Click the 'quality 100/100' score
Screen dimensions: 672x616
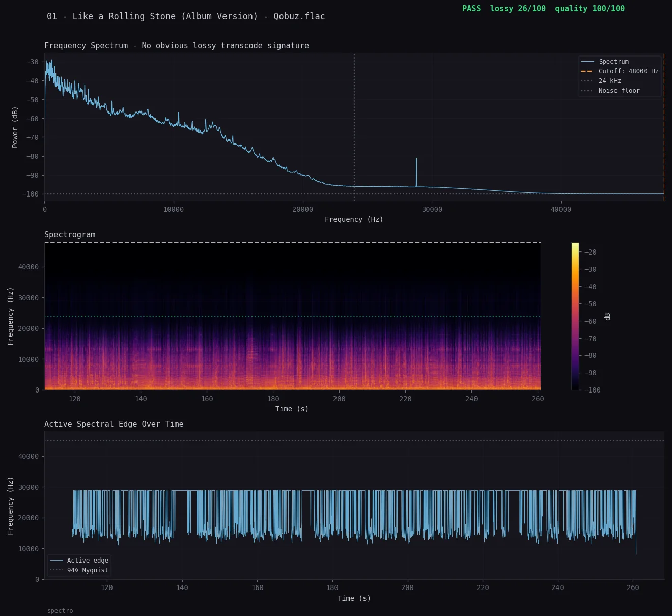coord(590,8)
